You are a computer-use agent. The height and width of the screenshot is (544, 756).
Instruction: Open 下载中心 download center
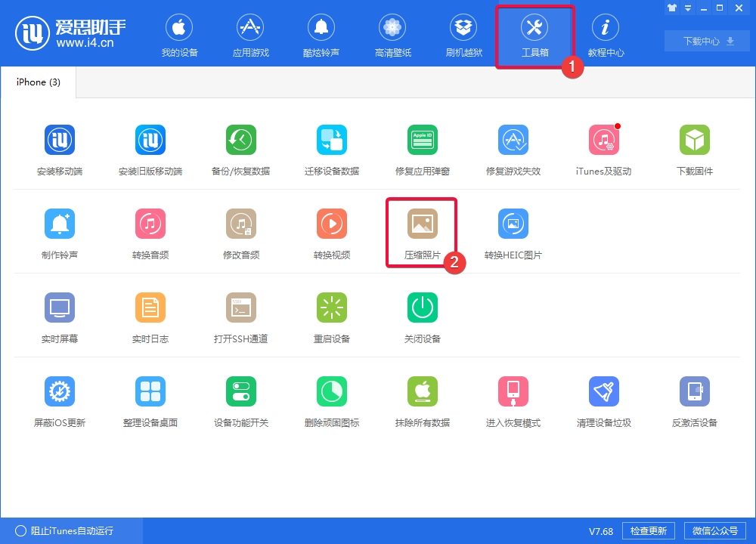tap(706, 41)
